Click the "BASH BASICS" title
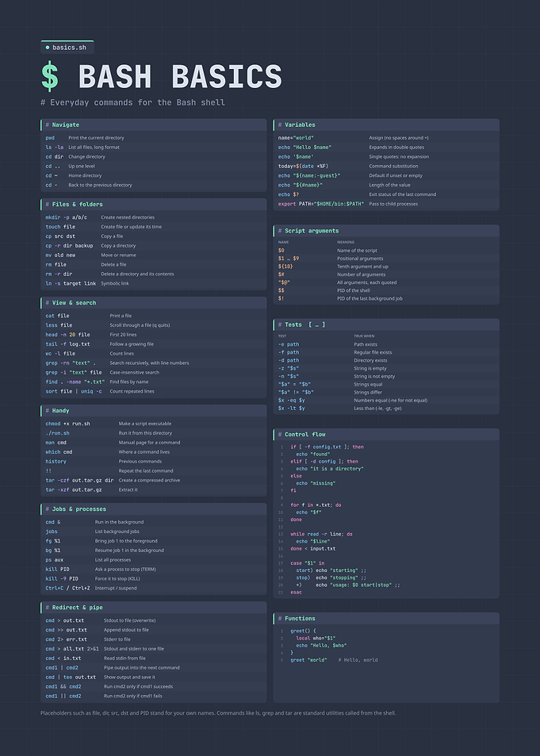The width and height of the screenshot is (540, 756). point(180,77)
